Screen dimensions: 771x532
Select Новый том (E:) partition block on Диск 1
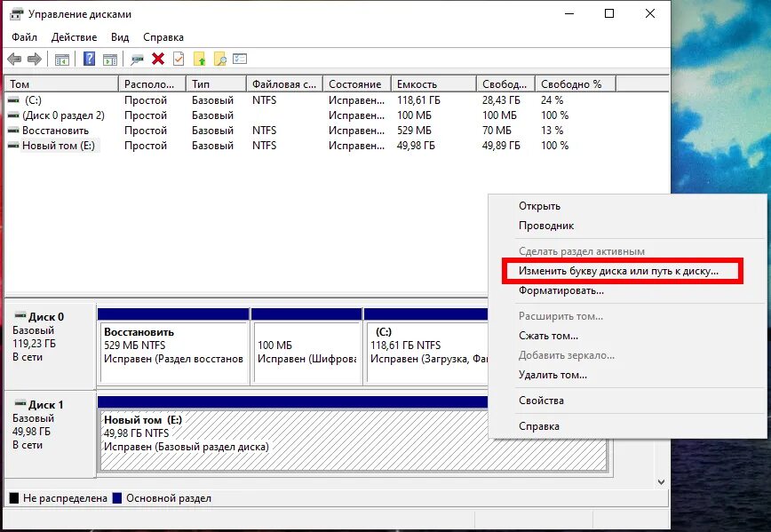click(353, 434)
